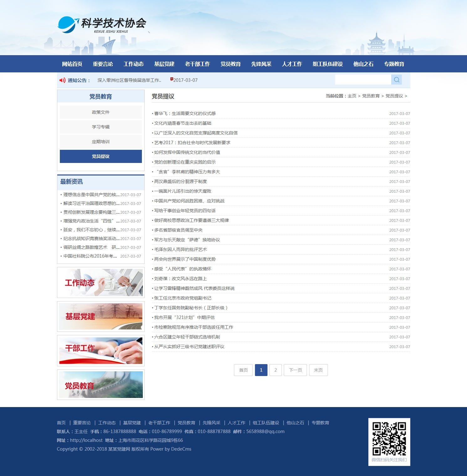
Task: Click the search input field
Action: click(x=363, y=80)
